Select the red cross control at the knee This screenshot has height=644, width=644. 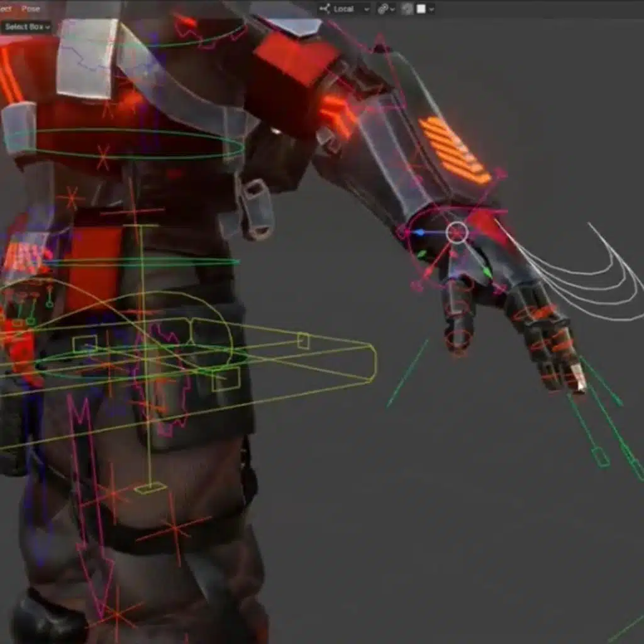pos(174,530)
